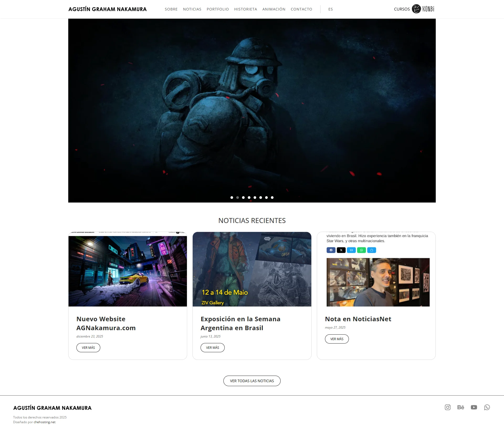Open the chehosting.net footer link

pyautogui.click(x=45, y=422)
